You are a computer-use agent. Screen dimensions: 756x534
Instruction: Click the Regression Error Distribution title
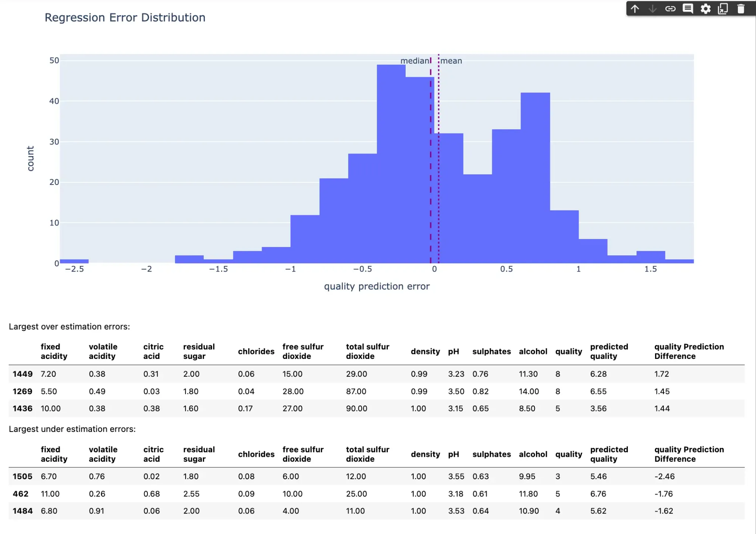pyautogui.click(x=125, y=17)
